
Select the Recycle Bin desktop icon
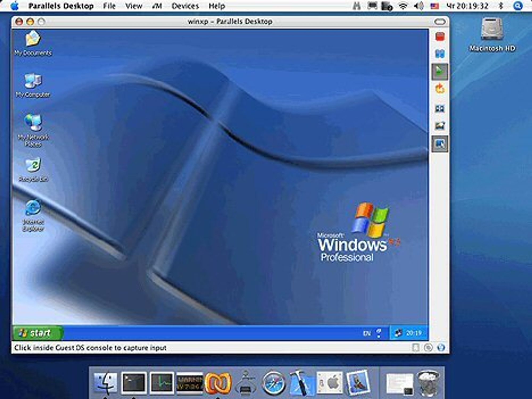pyautogui.click(x=33, y=170)
